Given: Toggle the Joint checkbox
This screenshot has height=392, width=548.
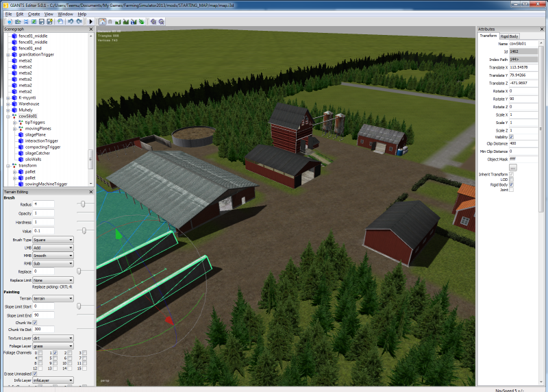Looking at the screenshot, I should click(x=511, y=190).
